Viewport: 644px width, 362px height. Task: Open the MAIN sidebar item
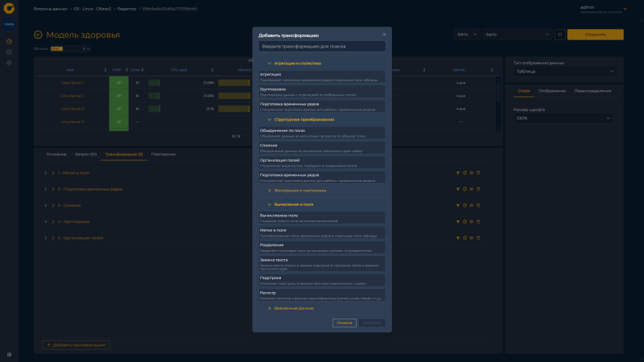[x=9, y=24]
